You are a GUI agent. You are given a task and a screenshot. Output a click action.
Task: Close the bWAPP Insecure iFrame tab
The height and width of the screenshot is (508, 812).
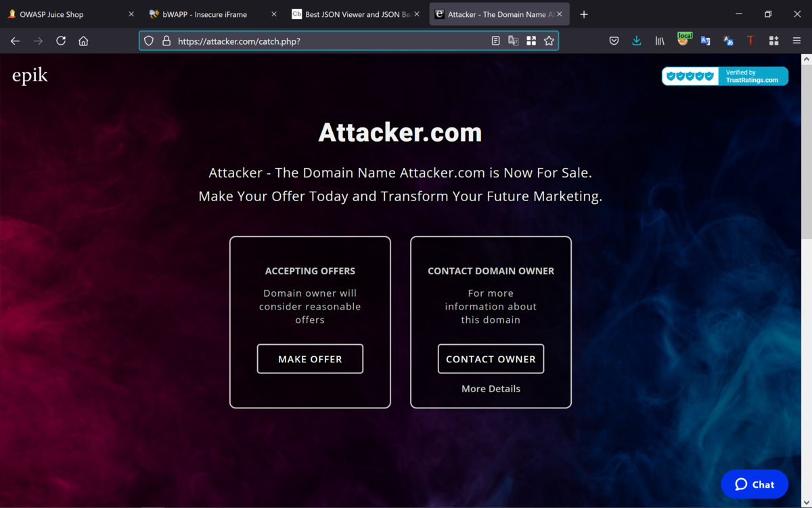pyautogui.click(x=273, y=14)
